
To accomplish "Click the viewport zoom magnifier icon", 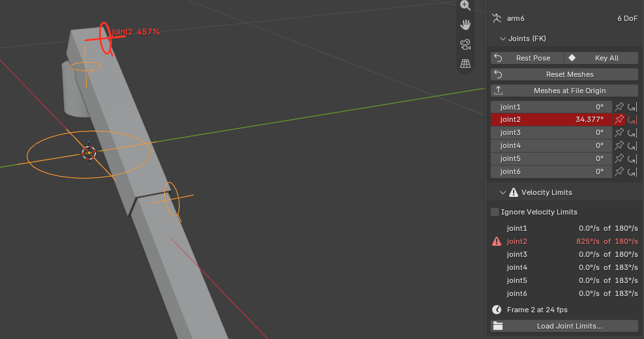I will coord(465,5).
